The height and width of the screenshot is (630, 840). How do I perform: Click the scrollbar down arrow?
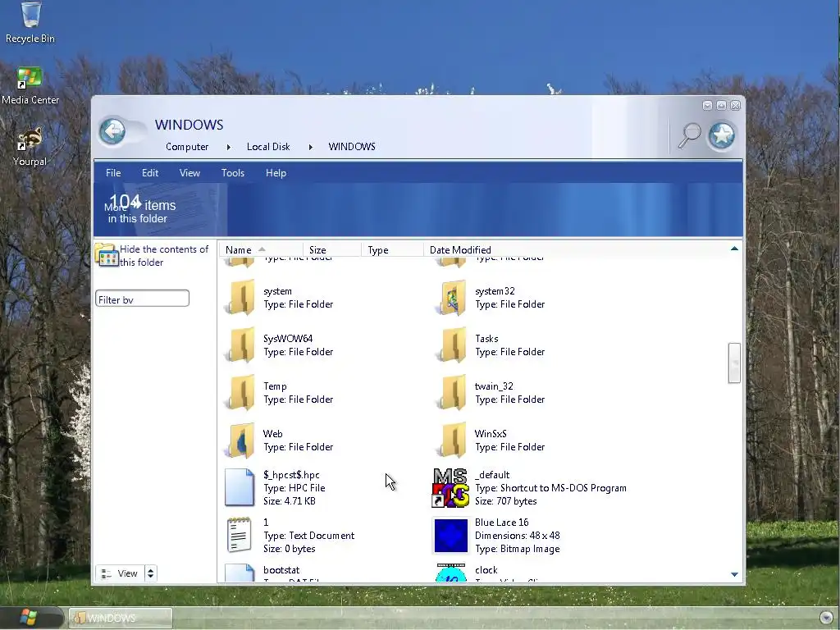pos(734,574)
